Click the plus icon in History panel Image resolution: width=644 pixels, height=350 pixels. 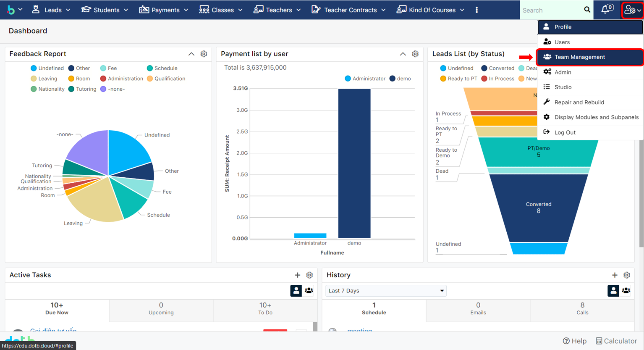(x=615, y=275)
